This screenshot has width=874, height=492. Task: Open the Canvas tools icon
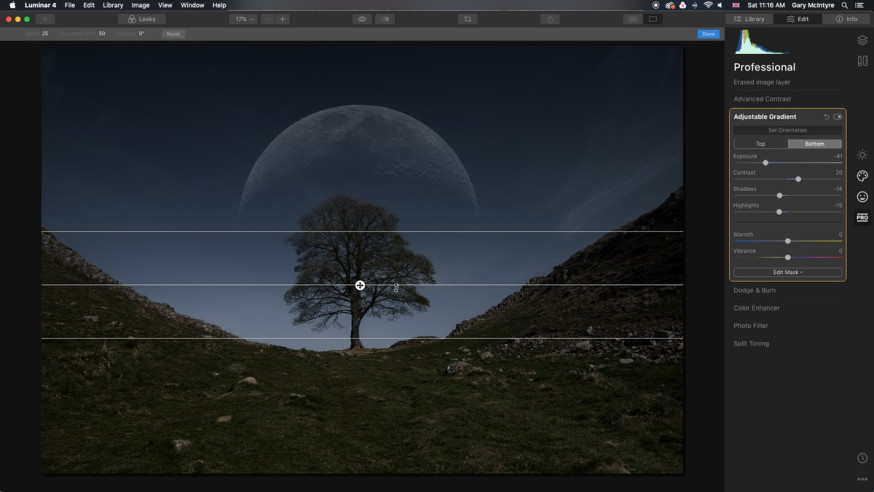[x=862, y=61]
